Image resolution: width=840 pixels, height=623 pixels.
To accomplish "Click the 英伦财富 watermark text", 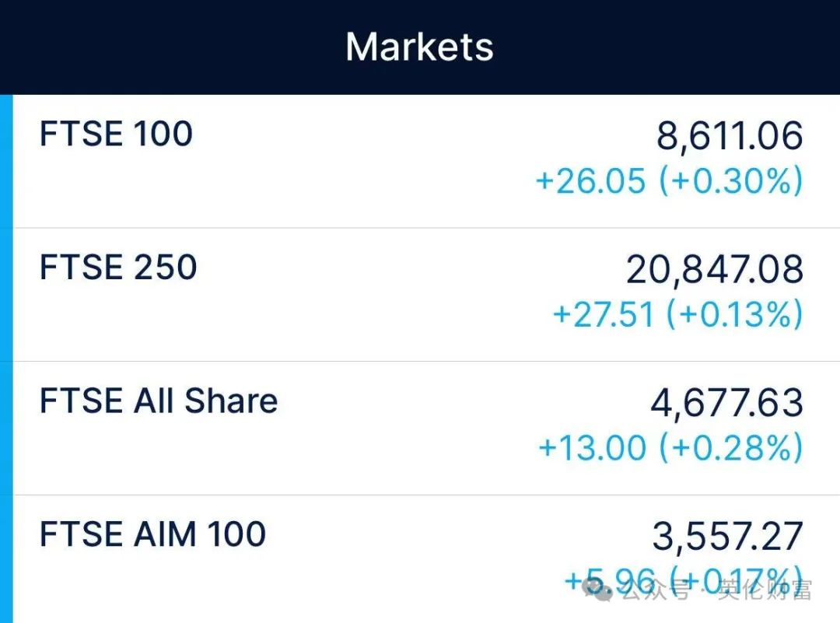I will click(765, 590).
